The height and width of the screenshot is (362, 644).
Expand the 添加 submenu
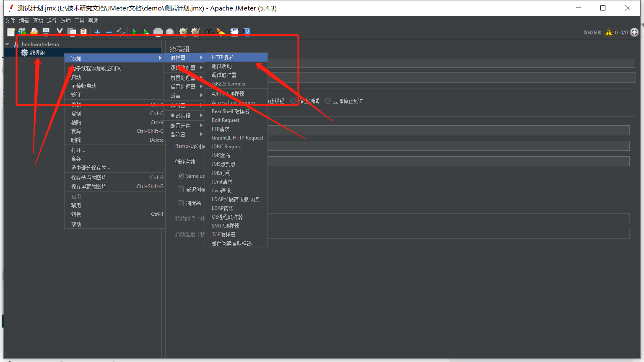coord(114,58)
